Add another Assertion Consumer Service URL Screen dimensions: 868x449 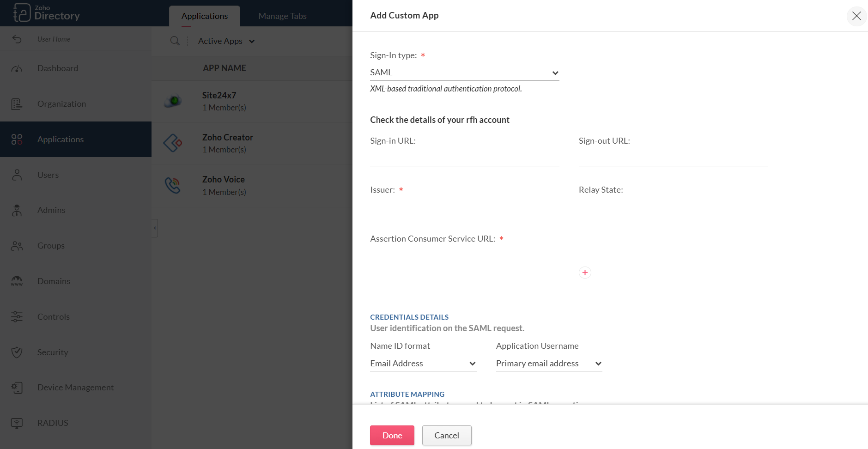(x=585, y=273)
